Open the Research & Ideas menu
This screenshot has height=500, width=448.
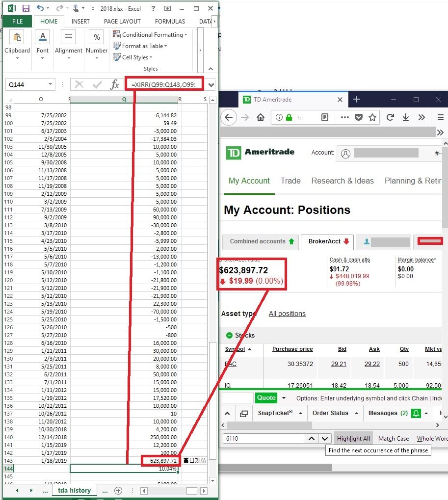[x=343, y=181]
